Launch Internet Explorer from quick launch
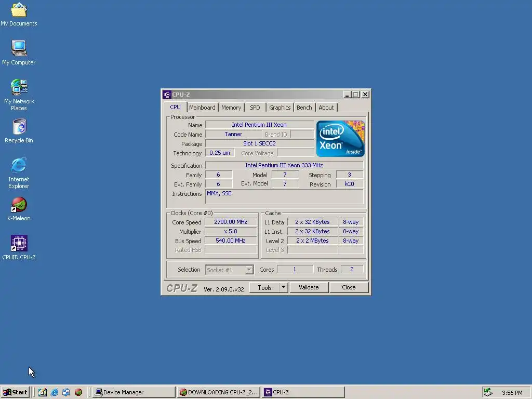 coord(54,392)
